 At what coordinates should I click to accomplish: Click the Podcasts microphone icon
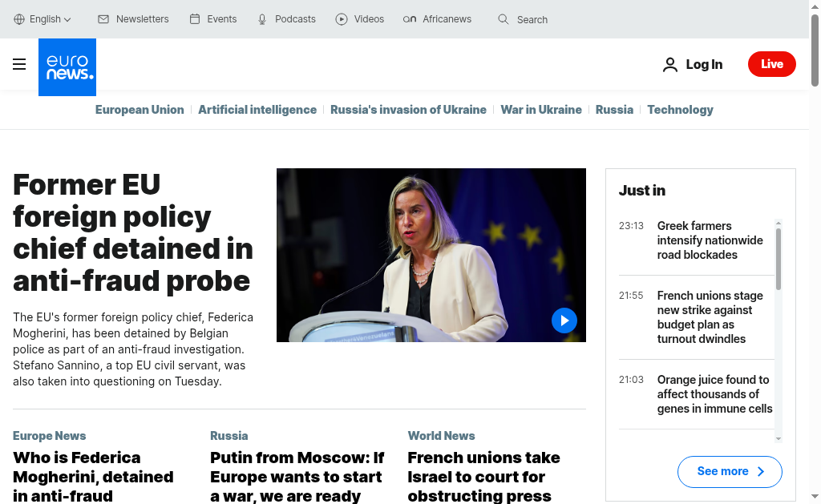click(x=262, y=19)
